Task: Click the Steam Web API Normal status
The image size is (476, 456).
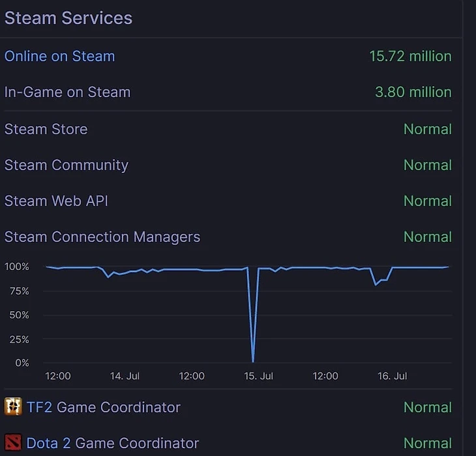Action: (427, 201)
